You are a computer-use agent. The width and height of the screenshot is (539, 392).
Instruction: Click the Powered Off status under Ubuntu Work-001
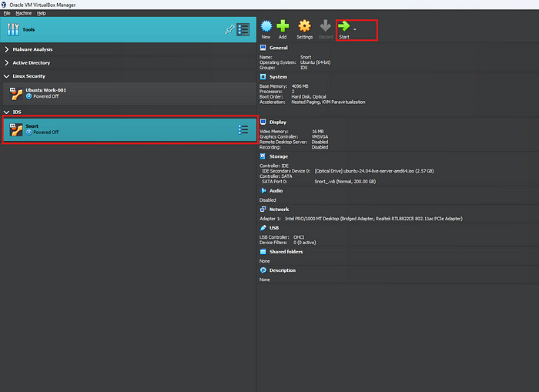(45, 96)
